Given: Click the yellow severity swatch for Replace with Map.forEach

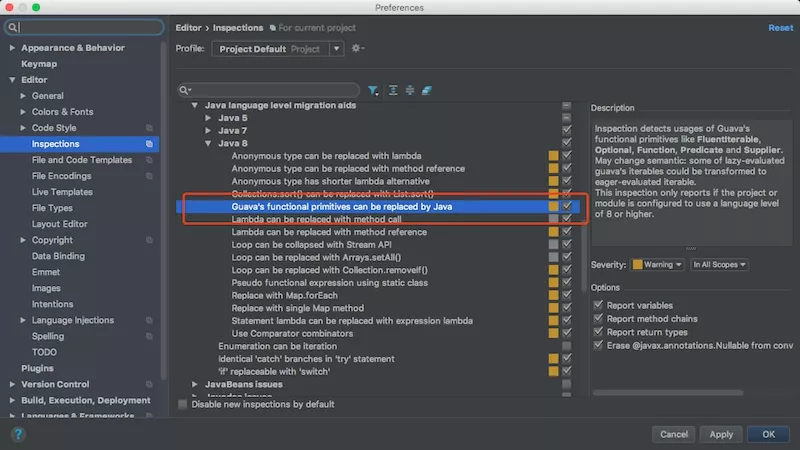Looking at the screenshot, I should coord(553,295).
